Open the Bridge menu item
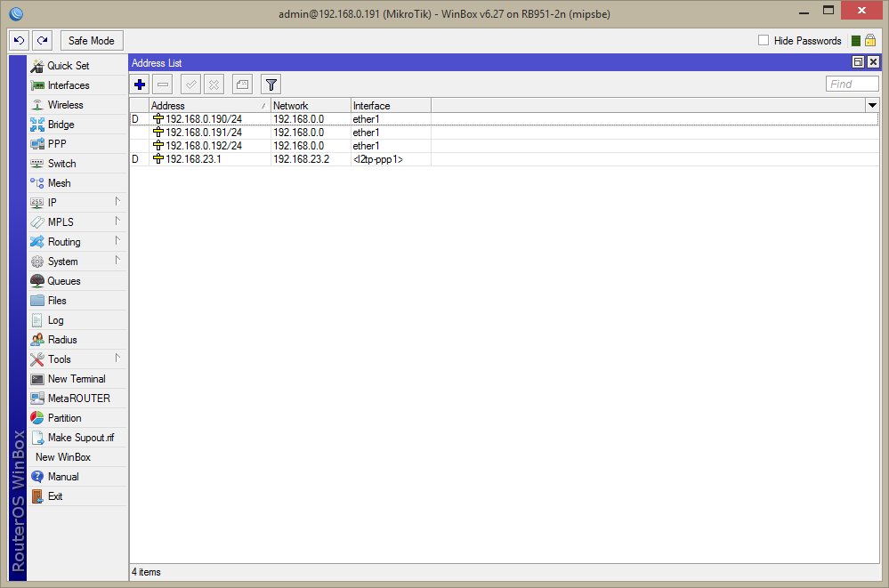Viewport: 889px width, 588px height. pyautogui.click(x=77, y=125)
